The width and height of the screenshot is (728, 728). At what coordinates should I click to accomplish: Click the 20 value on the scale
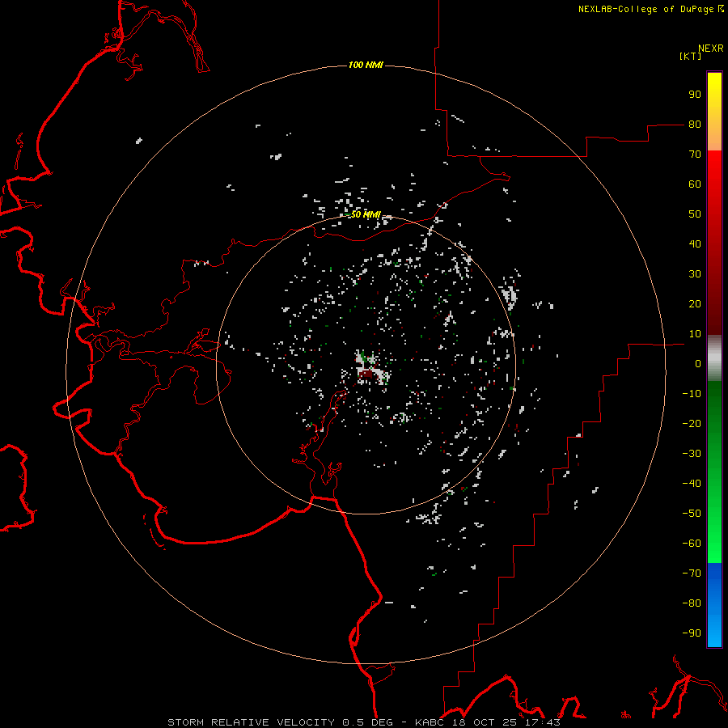point(695,303)
